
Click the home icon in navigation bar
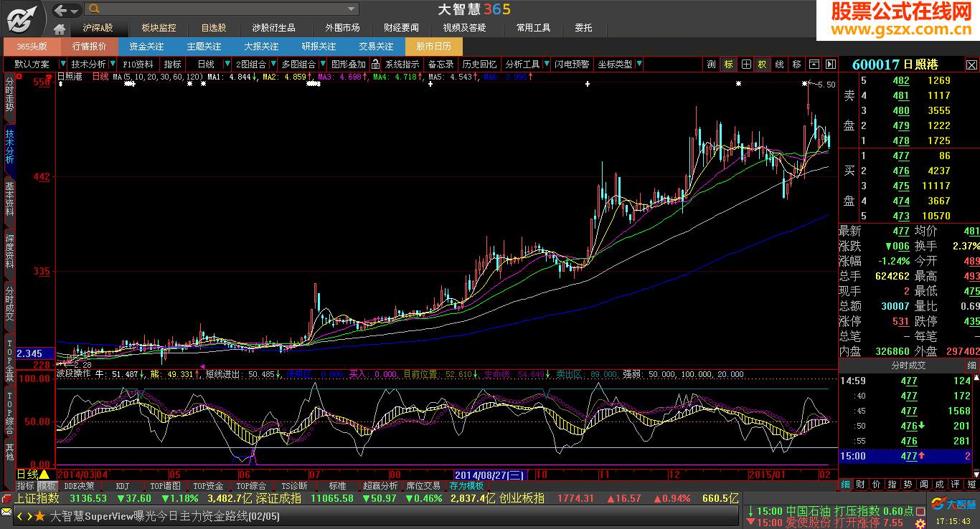coord(60,29)
